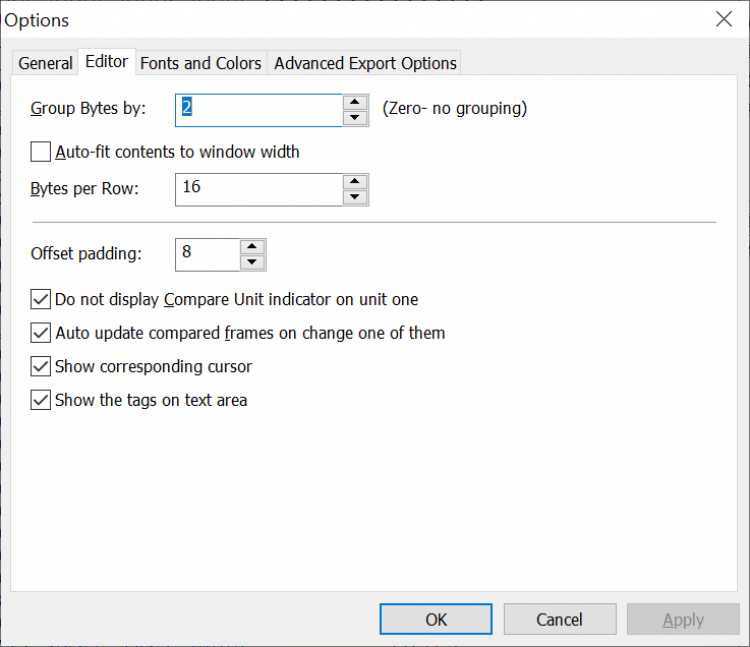Focus the Bytes per Row input field
Viewport: 750px width, 647px height.
[258, 189]
